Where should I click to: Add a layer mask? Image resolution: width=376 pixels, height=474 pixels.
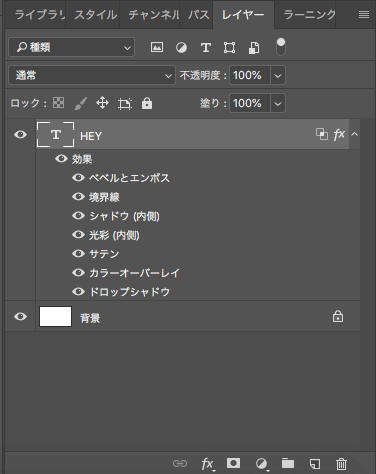click(233, 463)
